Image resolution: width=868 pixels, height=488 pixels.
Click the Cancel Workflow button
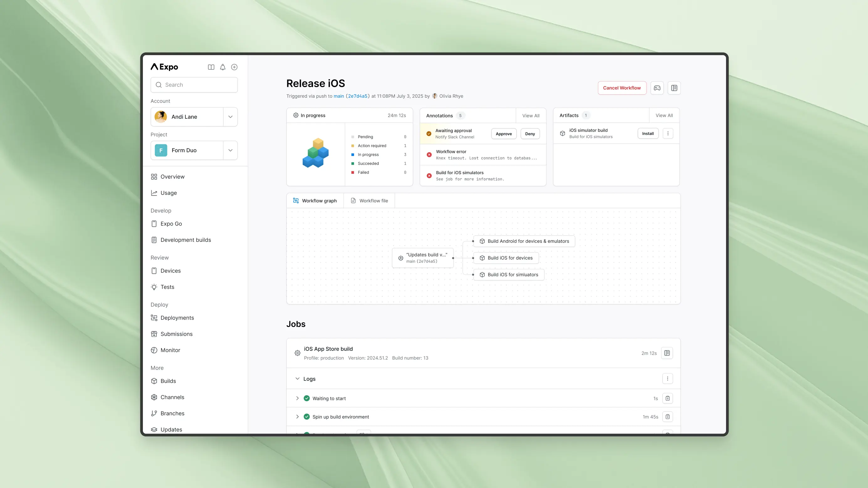(622, 88)
